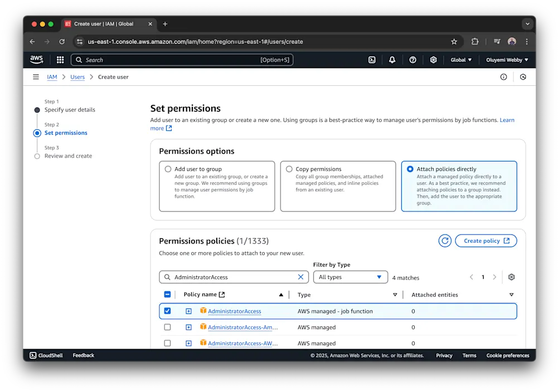Screen dimensions: 559x392
Task: Open the CloudShell terminal icon
Action: point(32,355)
